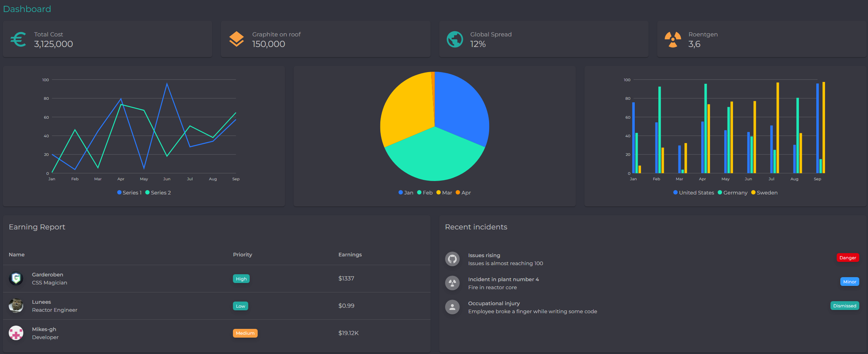Toggle Sweden in bar chart legend

[x=764, y=193]
